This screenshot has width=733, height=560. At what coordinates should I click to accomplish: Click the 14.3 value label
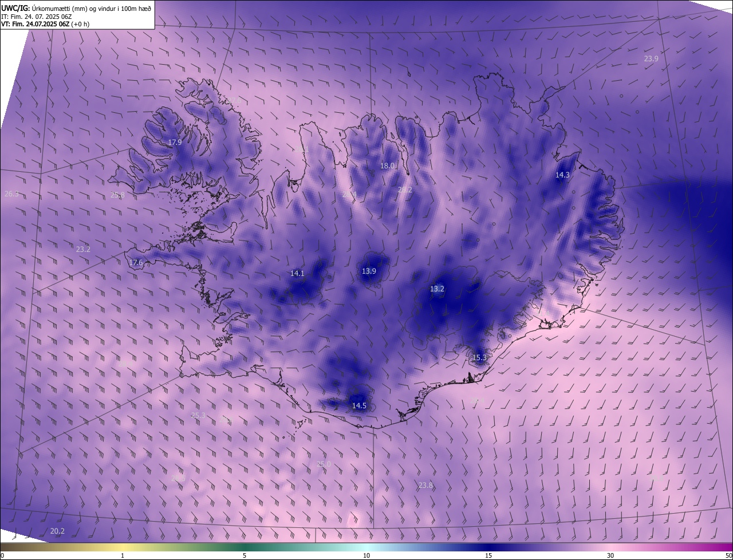(x=563, y=175)
